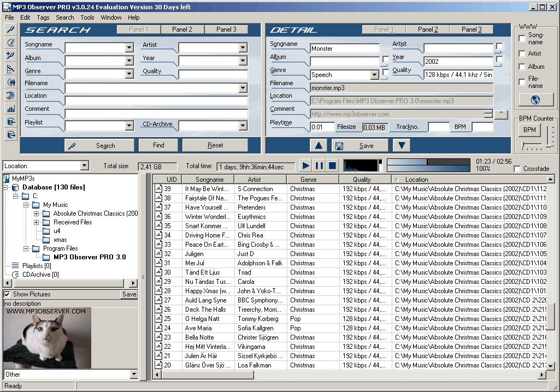Click the Playlists list icon in tree
The image size is (560, 392).
tap(15, 266)
